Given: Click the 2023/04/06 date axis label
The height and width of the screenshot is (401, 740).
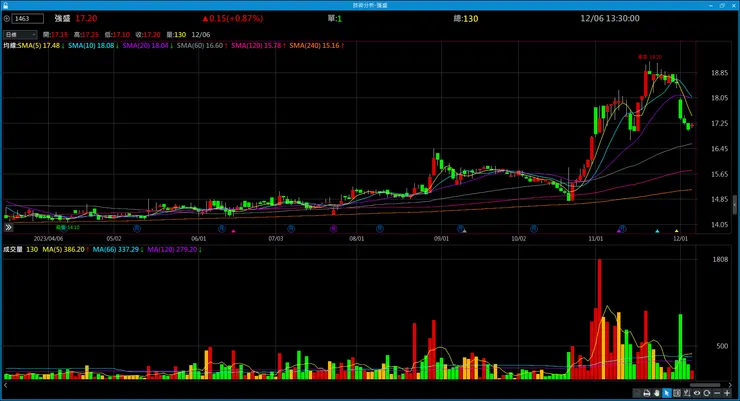Looking at the screenshot, I should coord(48,239).
